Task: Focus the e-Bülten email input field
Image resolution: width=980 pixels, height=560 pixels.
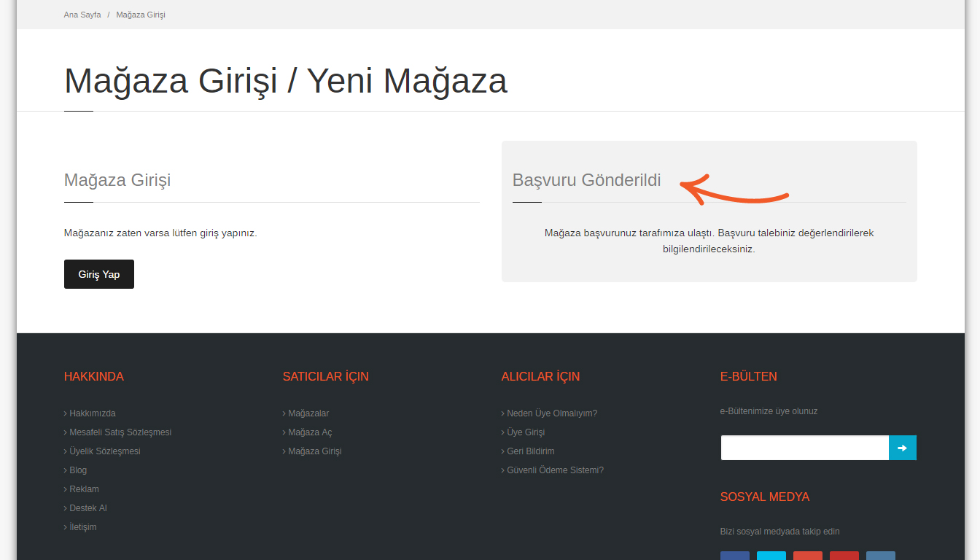Action: pos(804,448)
